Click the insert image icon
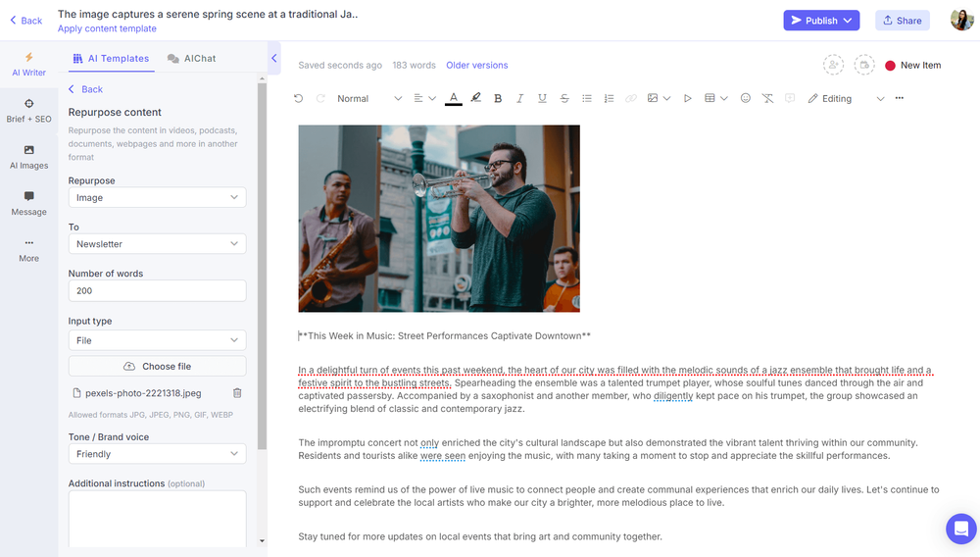980x557 pixels. (653, 98)
